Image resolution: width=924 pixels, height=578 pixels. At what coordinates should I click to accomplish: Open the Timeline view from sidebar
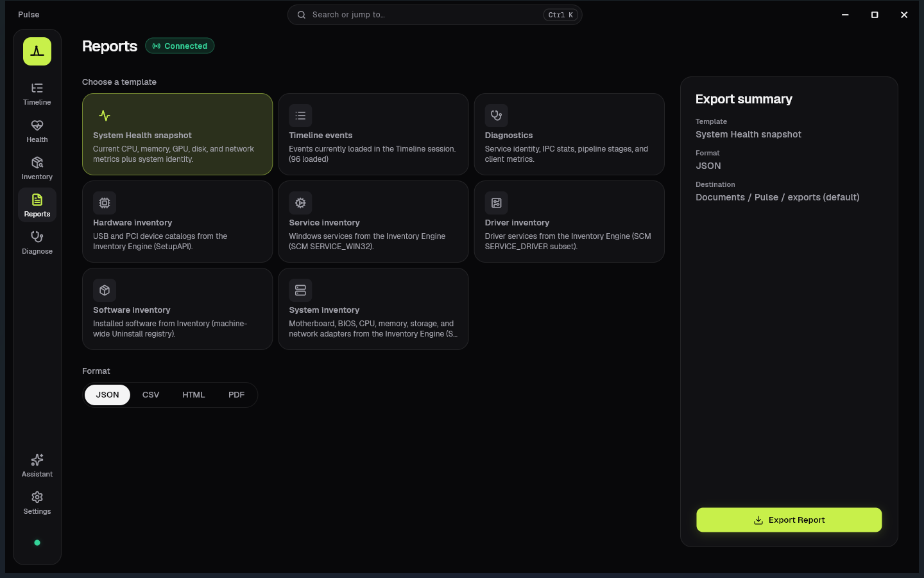(37, 94)
